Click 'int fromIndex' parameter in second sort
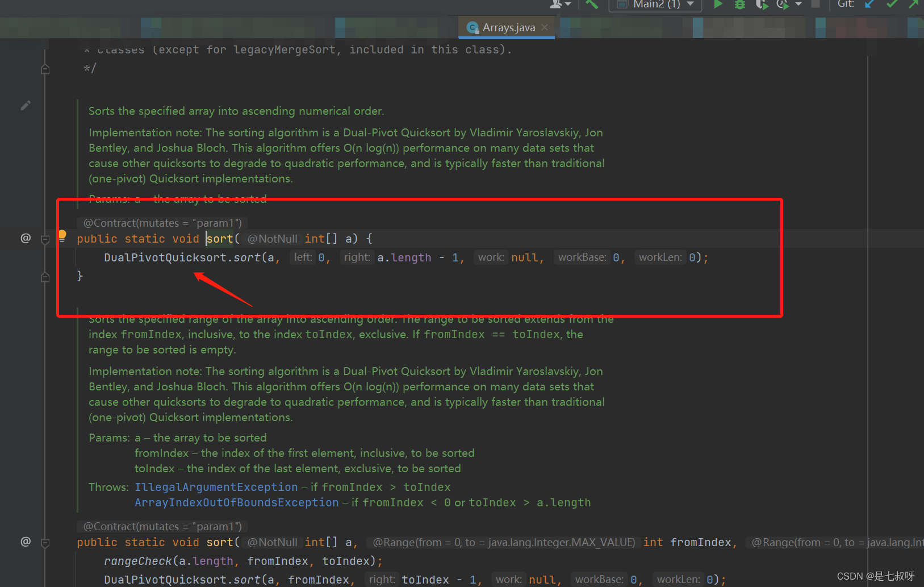924x587 pixels. (x=687, y=543)
